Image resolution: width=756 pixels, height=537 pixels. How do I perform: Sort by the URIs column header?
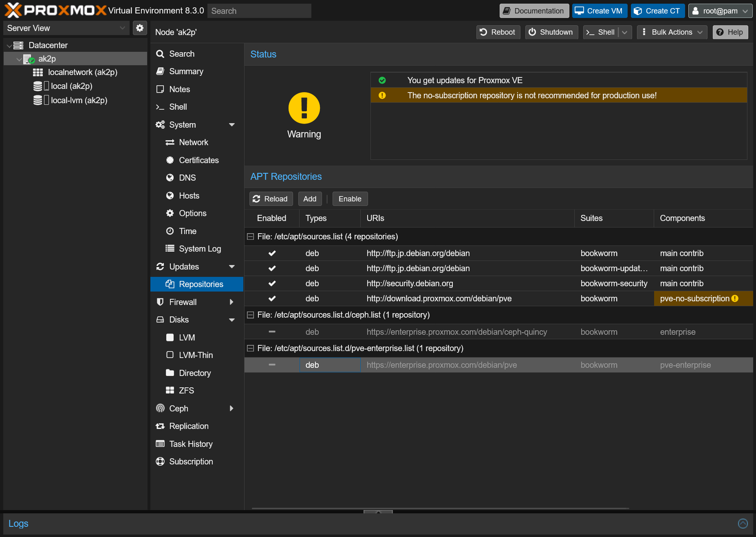tap(467, 218)
